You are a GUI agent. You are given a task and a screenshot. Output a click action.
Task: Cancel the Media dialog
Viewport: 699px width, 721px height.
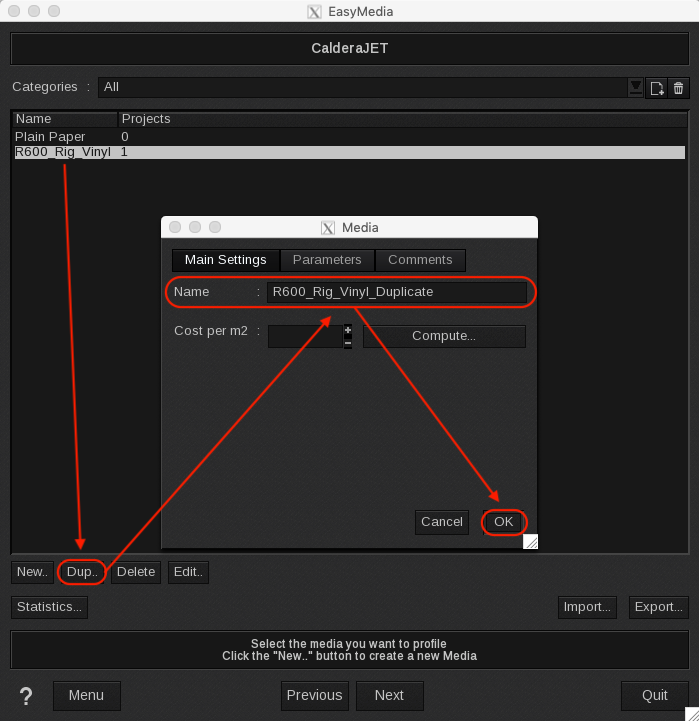click(x=442, y=522)
